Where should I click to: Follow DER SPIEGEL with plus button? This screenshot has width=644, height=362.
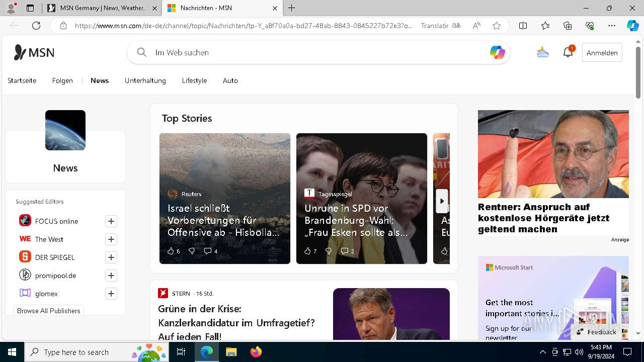tap(111, 257)
